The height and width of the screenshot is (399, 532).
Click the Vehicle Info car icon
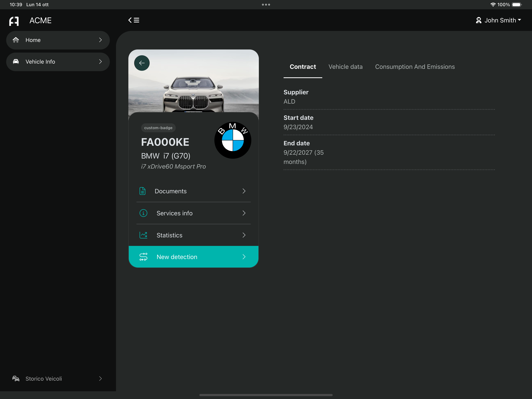16,61
